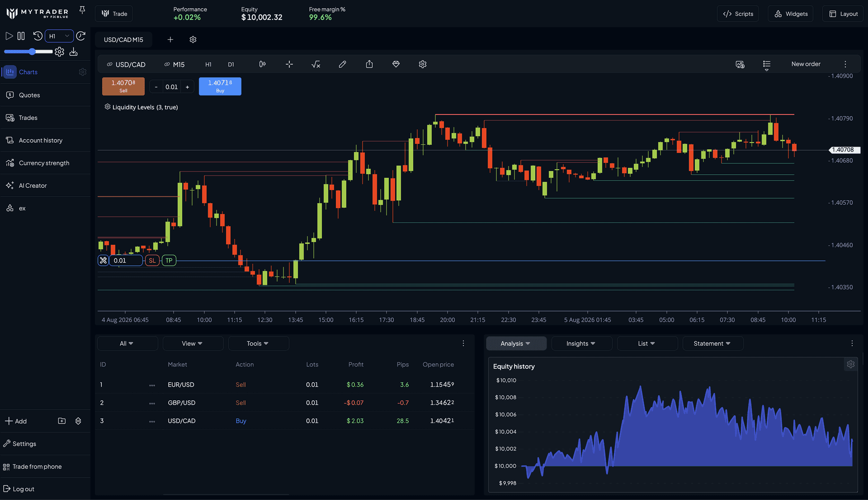Click the New order button

[806, 64]
